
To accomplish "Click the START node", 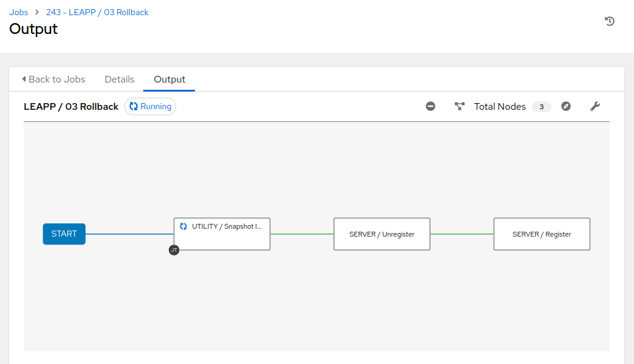I will (x=64, y=234).
